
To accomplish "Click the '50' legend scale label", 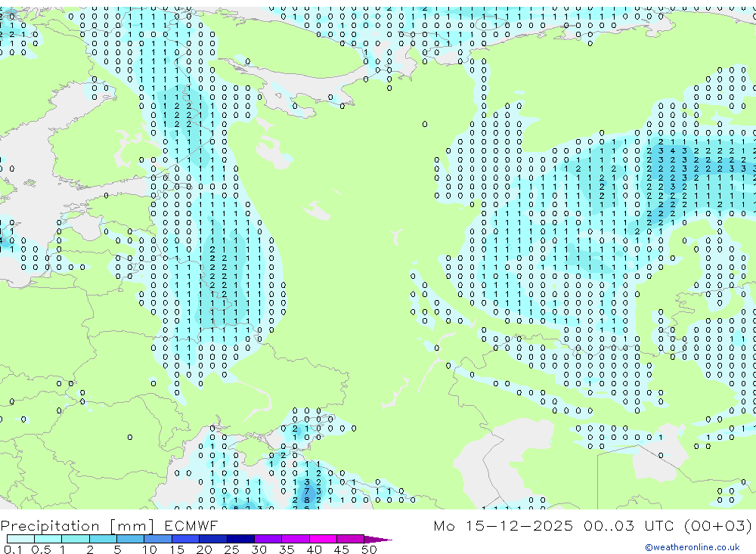I will pos(369,549).
